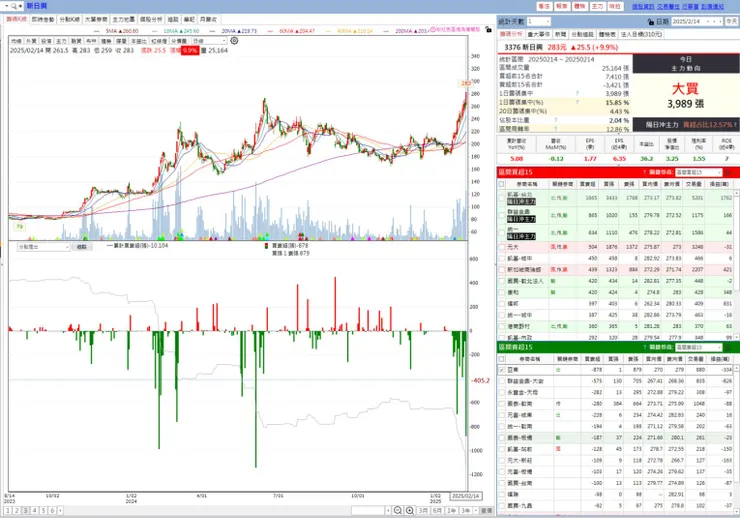Click the 買賣超 column header in buy table
The width and height of the screenshot is (740, 518).
click(x=588, y=184)
